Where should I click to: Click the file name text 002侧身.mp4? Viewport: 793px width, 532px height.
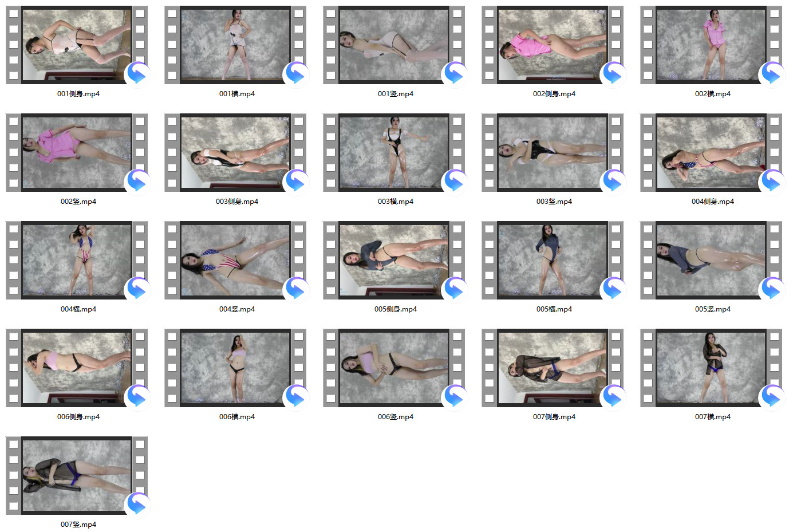pos(554,94)
